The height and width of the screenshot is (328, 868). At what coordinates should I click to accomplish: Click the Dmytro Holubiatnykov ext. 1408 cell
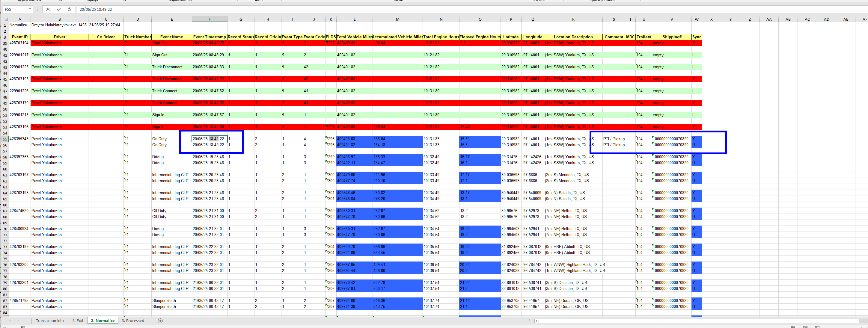tap(59, 25)
